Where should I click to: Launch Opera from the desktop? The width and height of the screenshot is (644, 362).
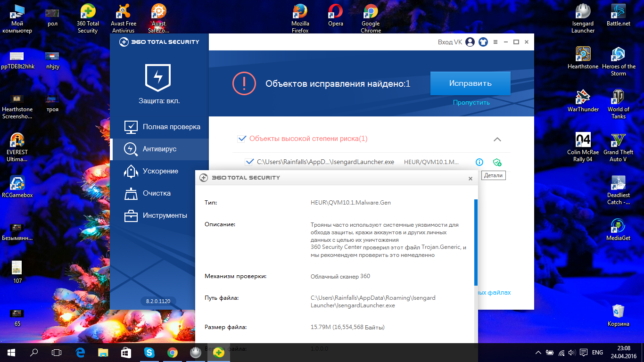coord(336,16)
